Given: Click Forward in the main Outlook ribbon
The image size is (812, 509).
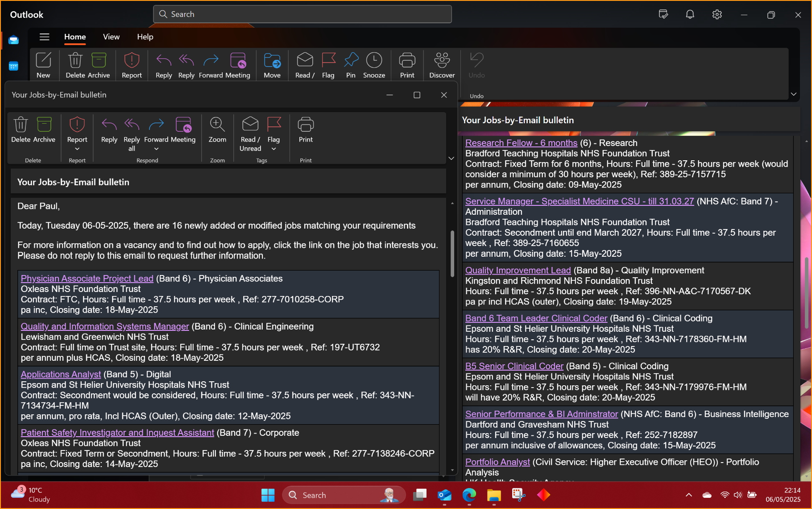Looking at the screenshot, I should coord(211,65).
